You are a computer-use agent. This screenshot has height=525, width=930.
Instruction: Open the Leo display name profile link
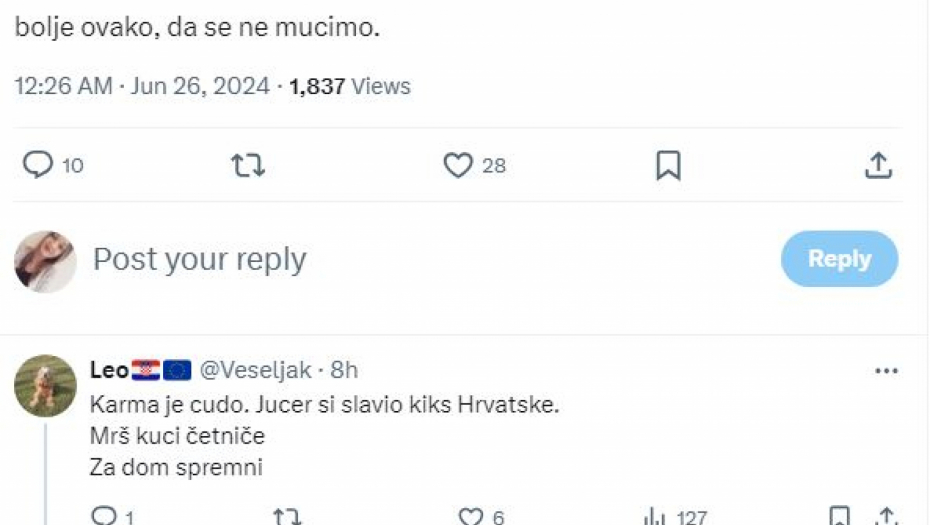[109, 371]
